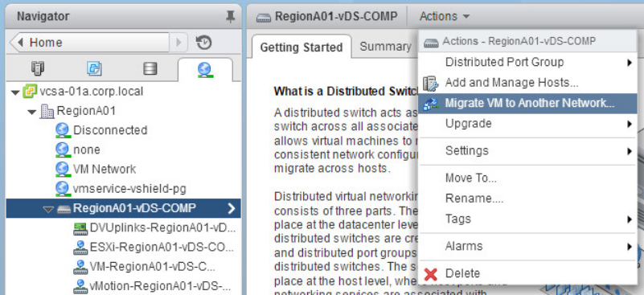Switch to VMs and Templates view icon
644x295 pixels.
(94, 68)
